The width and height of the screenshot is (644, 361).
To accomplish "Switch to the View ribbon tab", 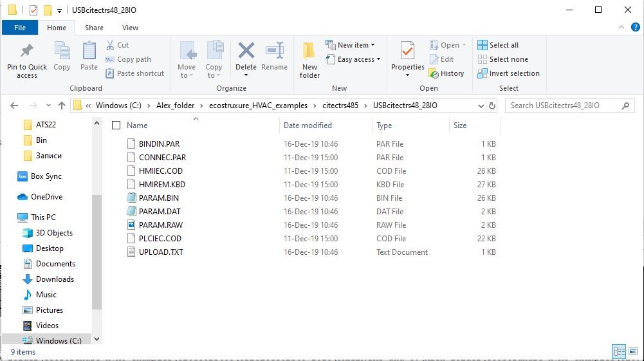I will 130,28.
